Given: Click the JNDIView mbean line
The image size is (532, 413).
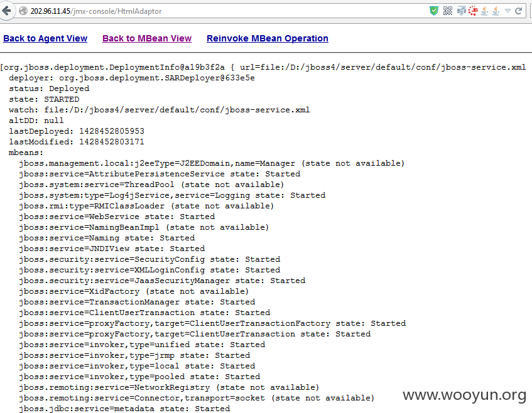Looking at the screenshot, I should [x=112, y=249].
